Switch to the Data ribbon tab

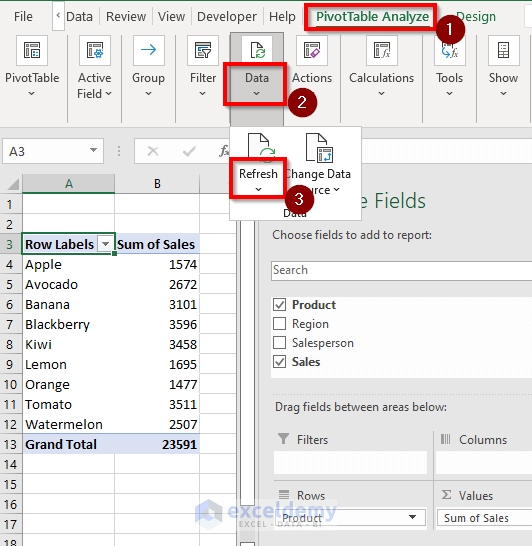(x=79, y=16)
